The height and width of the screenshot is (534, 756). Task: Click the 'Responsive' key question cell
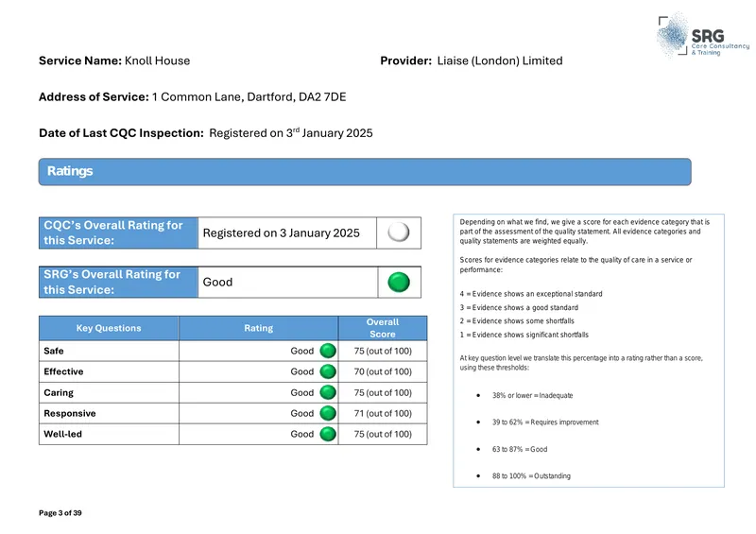[109, 413]
